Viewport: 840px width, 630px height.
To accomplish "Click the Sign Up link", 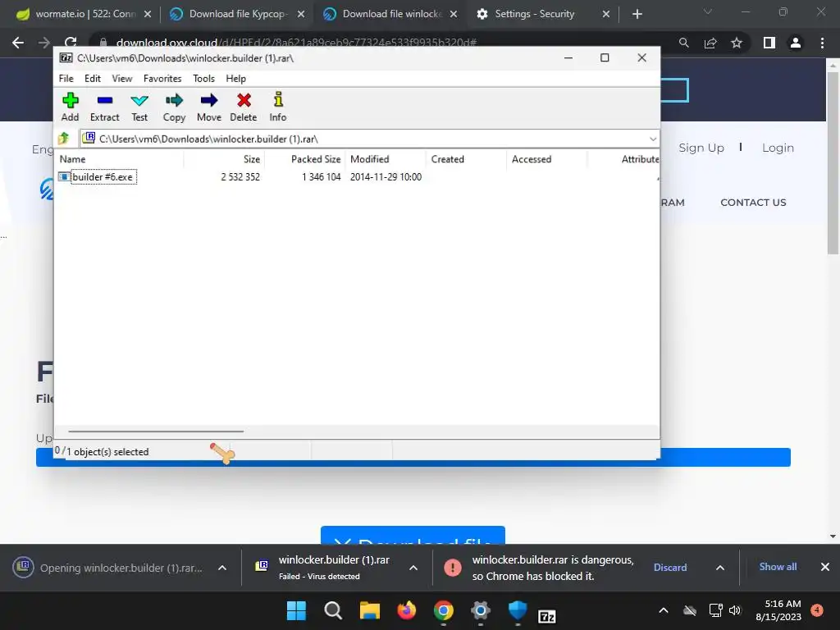I will 701,148.
